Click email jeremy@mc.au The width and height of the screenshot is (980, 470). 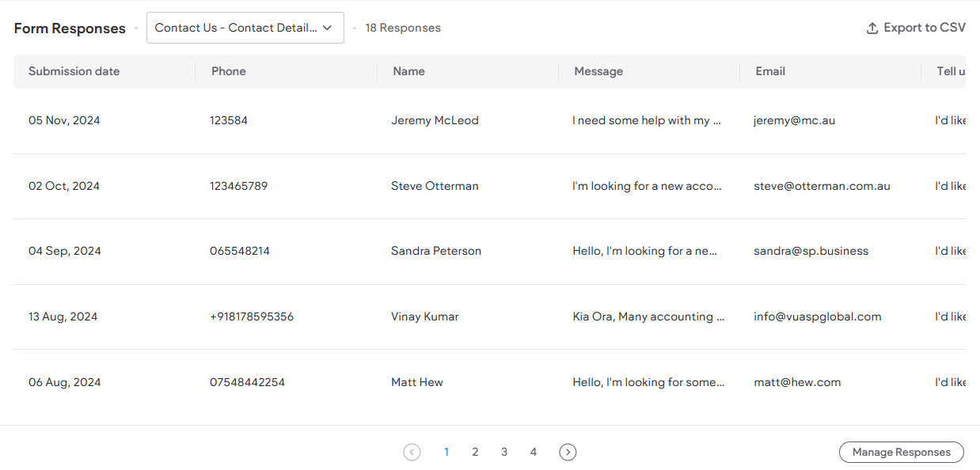pos(795,120)
